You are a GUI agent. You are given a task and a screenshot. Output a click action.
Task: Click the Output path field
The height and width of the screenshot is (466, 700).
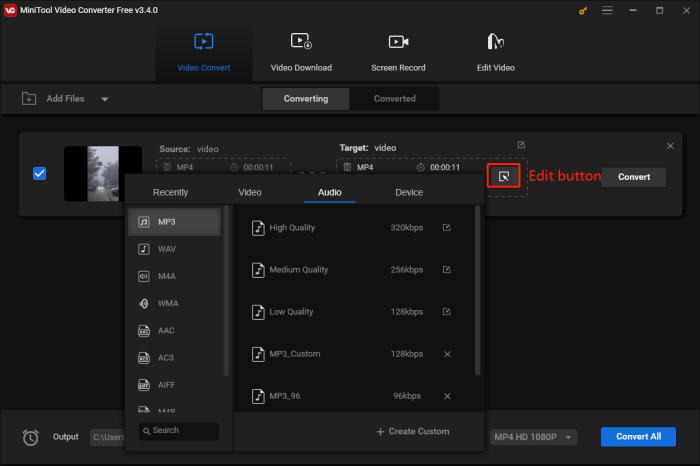108,437
